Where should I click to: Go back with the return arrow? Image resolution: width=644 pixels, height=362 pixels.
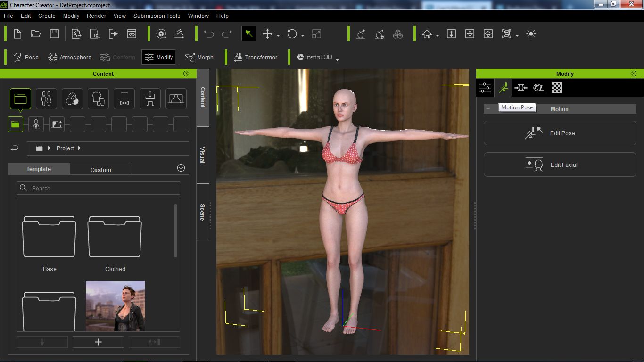click(x=15, y=148)
